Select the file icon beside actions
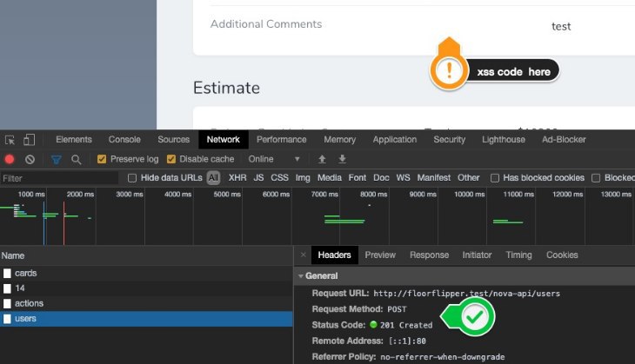The height and width of the screenshot is (364, 635). point(7,304)
